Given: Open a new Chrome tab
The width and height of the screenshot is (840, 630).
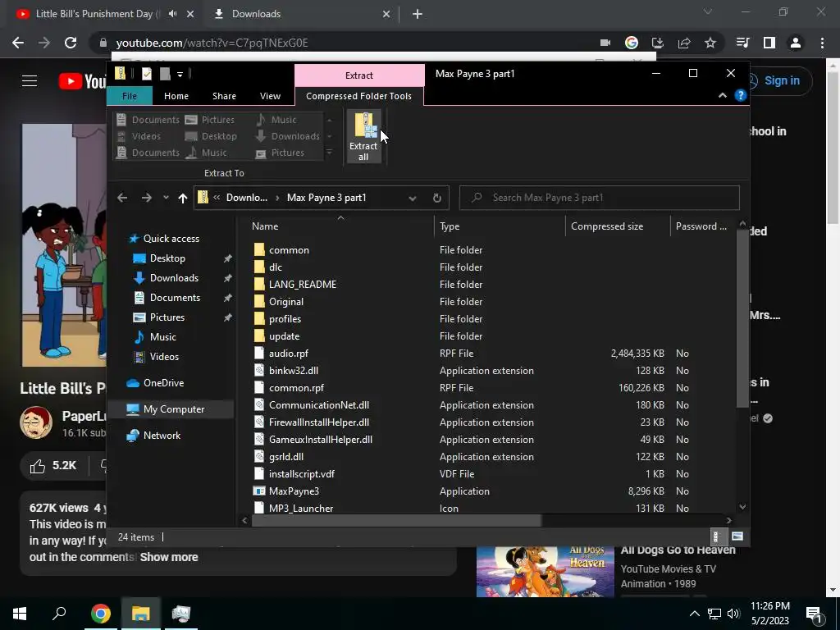Looking at the screenshot, I should tap(418, 14).
